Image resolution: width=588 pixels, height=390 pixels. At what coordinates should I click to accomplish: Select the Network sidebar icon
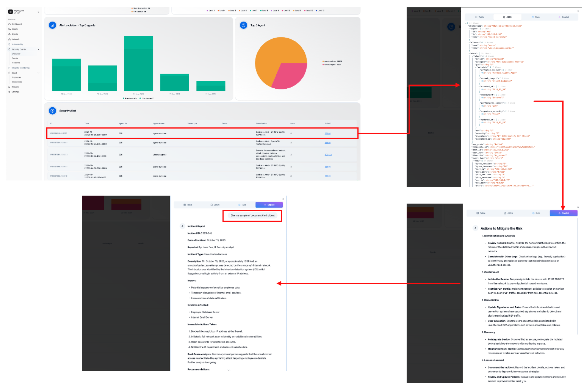pos(9,39)
